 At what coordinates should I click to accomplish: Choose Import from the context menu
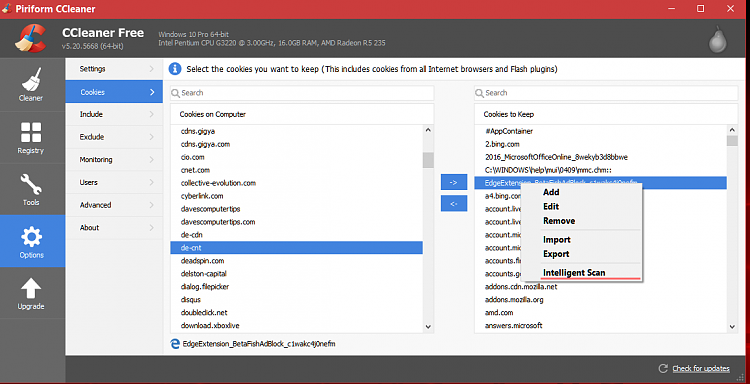[557, 240]
